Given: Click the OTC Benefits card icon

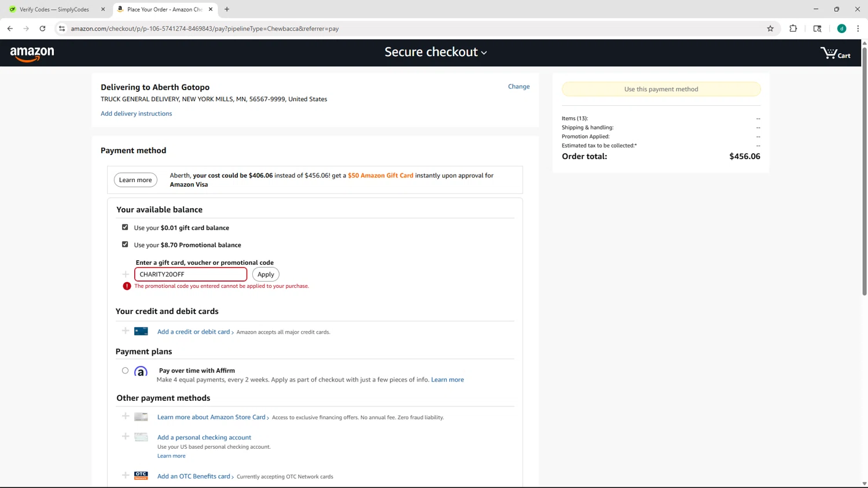Looking at the screenshot, I should tap(141, 476).
